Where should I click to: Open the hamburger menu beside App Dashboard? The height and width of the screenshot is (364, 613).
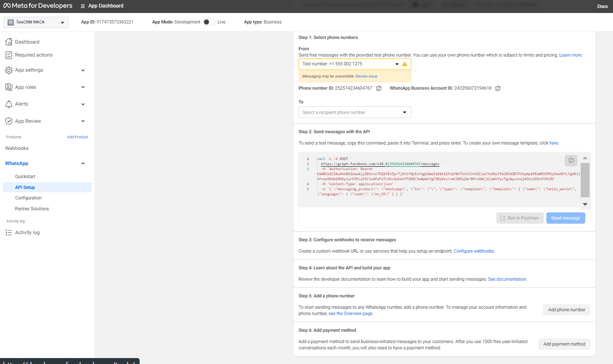(83, 6)
